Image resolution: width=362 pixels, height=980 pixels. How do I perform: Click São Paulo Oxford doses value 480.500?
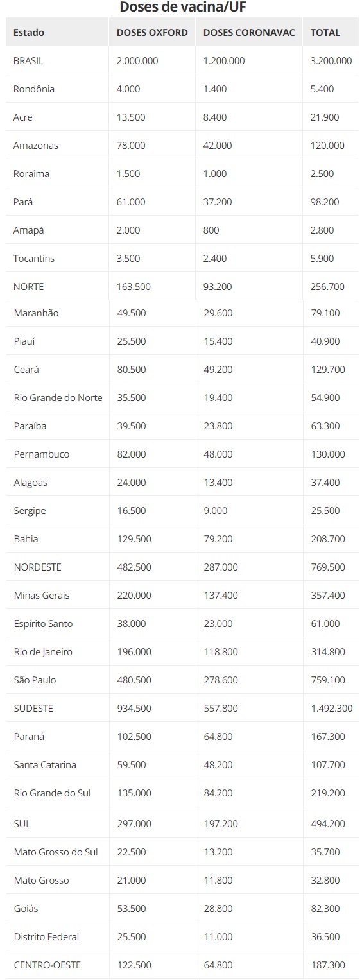[134, 680]
